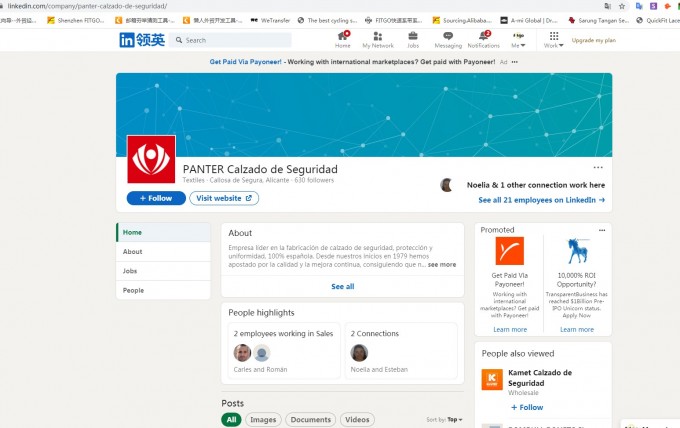
Task: Click the blue unicorn ad logo
Action: [577, 251]
